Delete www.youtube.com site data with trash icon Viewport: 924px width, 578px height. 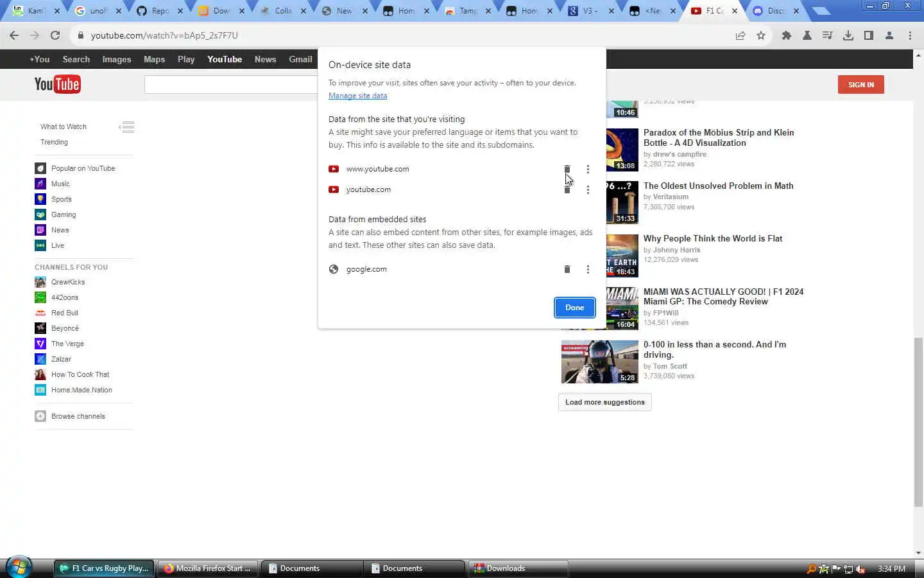tap(567, 169)
